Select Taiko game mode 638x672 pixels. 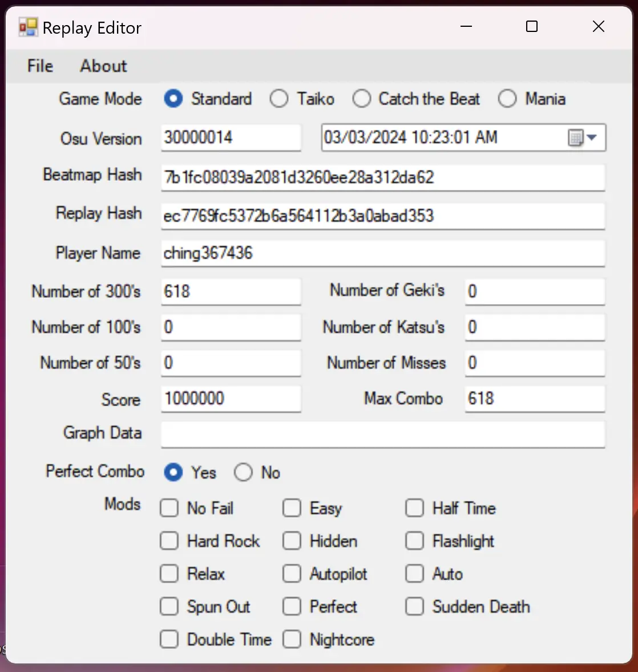click(x=279, y=99)
